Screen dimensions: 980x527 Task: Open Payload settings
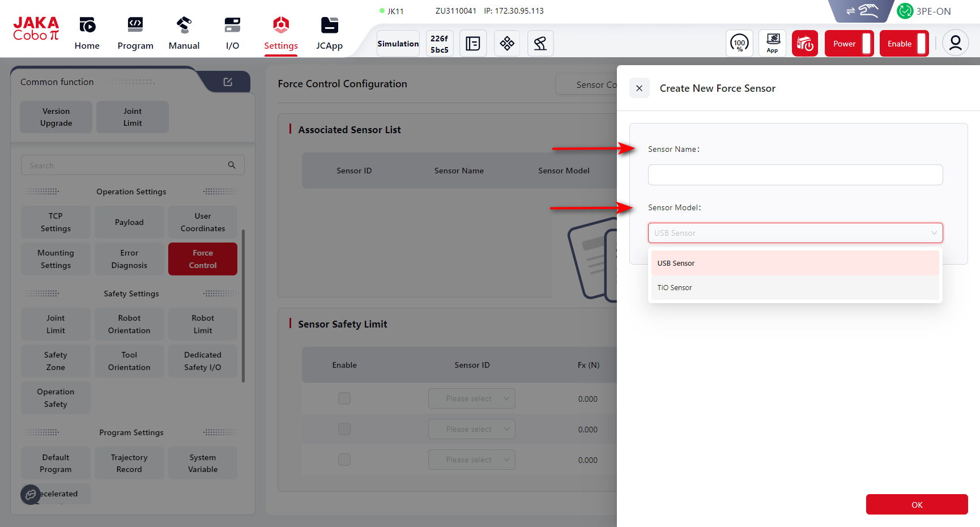(x=129, y=222)
